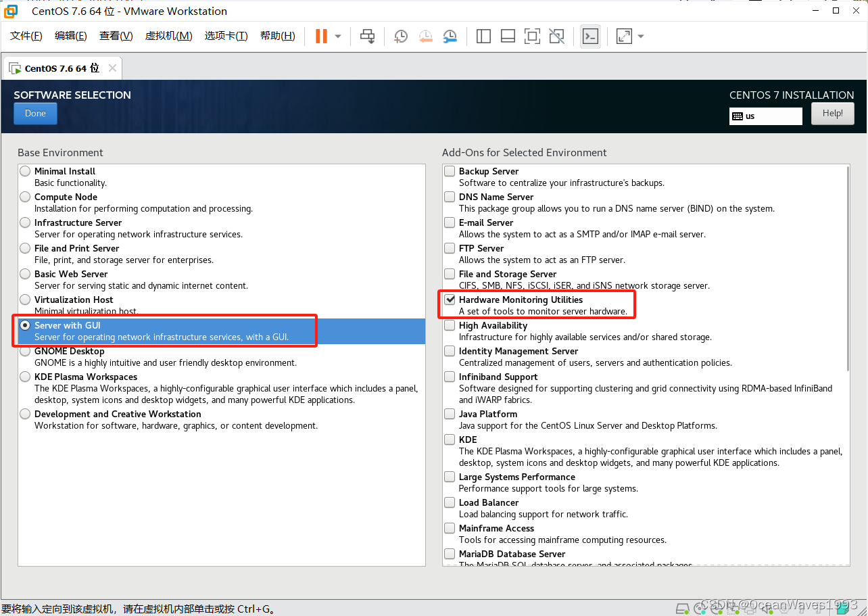Select Development and Creative Workstation radio button
868x616 pixels.
(x=25, y=414)
